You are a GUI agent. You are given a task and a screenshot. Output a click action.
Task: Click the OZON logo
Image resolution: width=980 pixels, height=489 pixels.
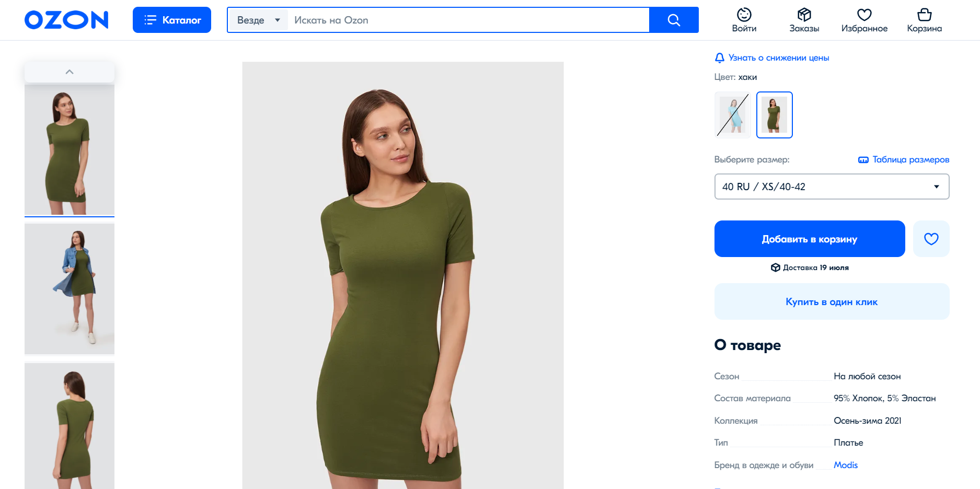[66, 20]
